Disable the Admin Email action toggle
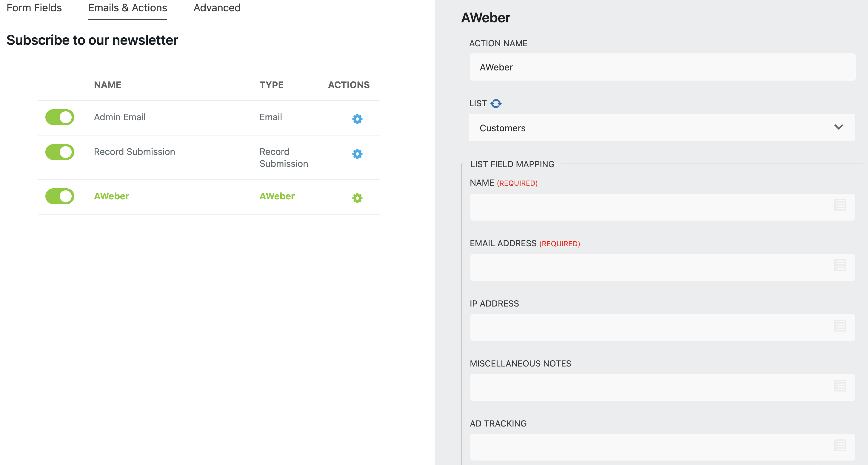This screenshot has width=868, height=465. point(60,117)
